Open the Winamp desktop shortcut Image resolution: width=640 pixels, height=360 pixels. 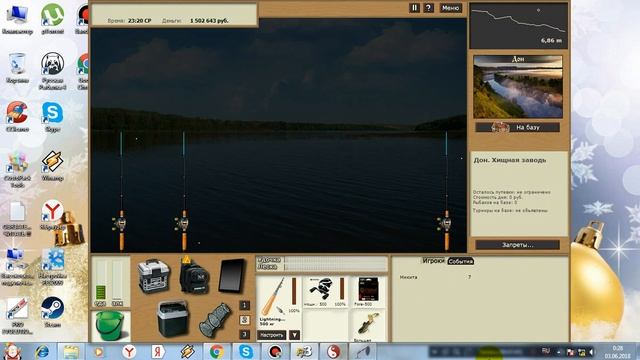click(x=52, y=166)
